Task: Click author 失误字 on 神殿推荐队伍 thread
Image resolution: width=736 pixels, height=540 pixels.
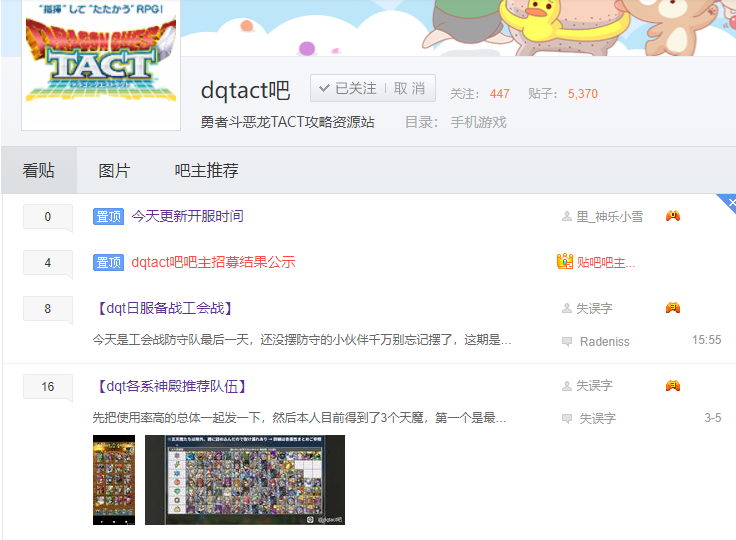Action: point(594,386)
